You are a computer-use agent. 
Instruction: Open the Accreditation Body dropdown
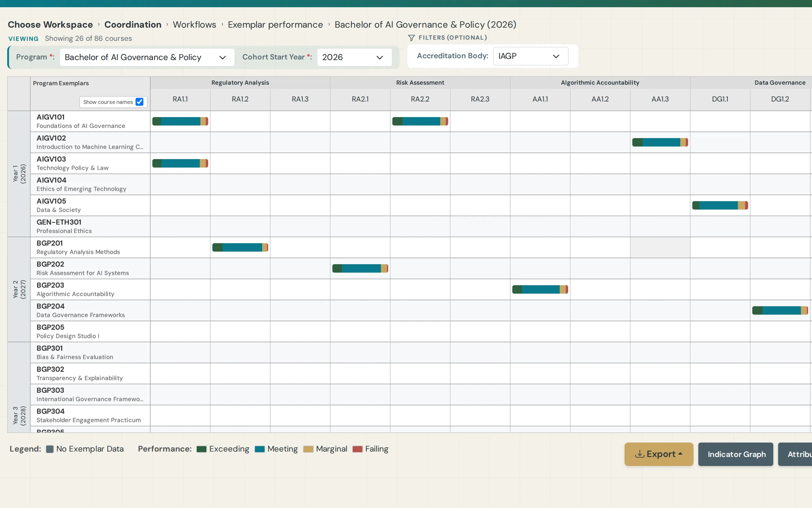click(530, 56)
